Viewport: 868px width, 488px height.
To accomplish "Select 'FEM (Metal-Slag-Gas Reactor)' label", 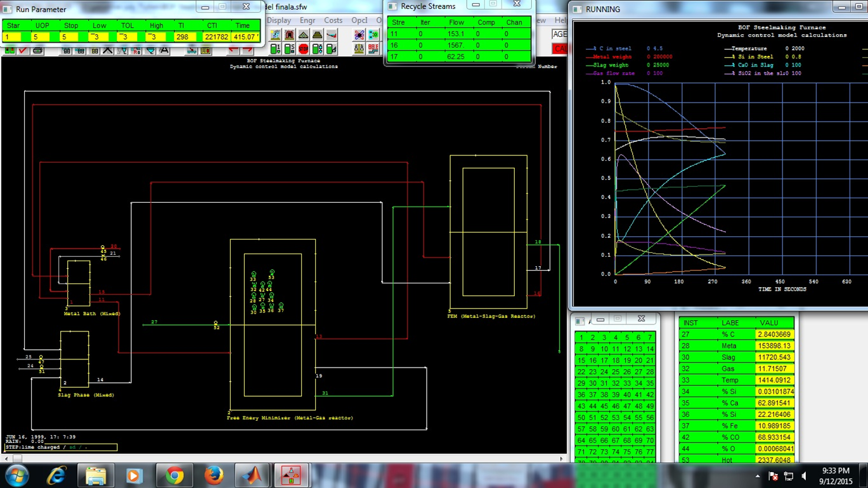I will click(491, 316).
